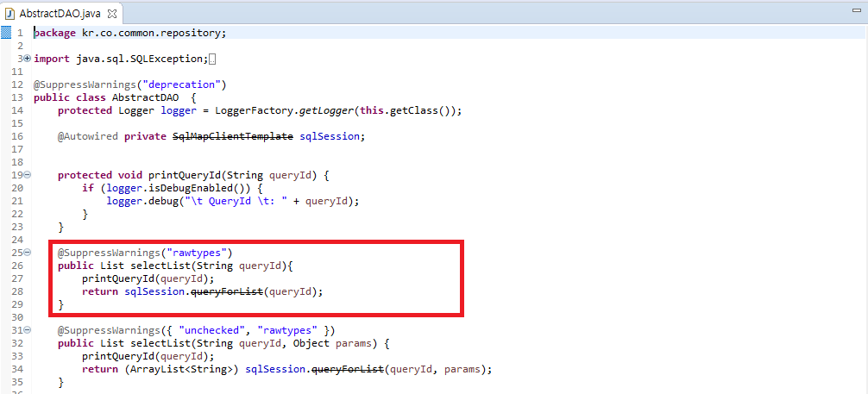Click the @Autowired annotation on line 16
This screenshot has height=394, width=868.
[87, 137]
